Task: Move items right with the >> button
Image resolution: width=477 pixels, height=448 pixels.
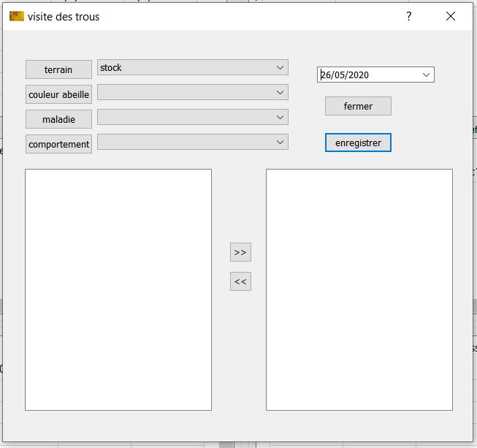Action: pos(240,252)
